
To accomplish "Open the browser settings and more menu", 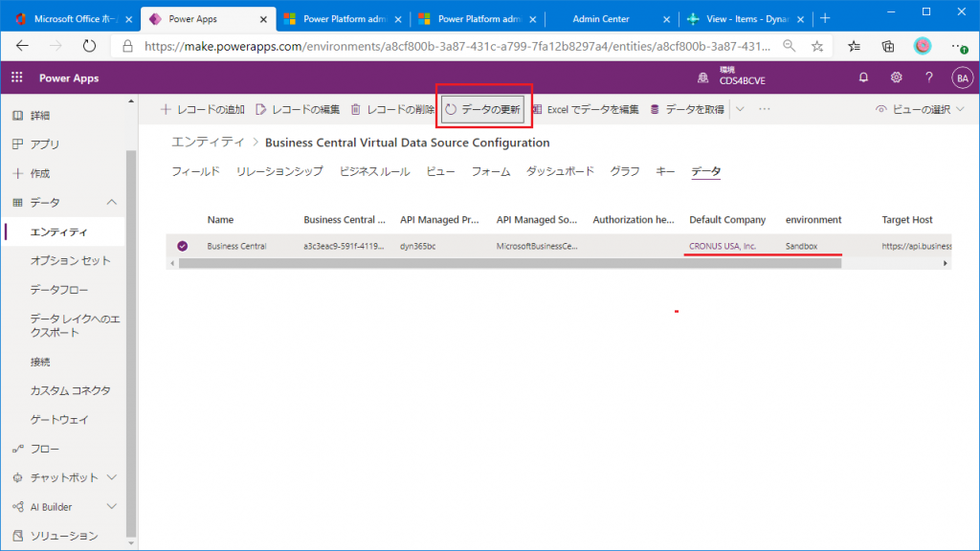I will 957,46.
